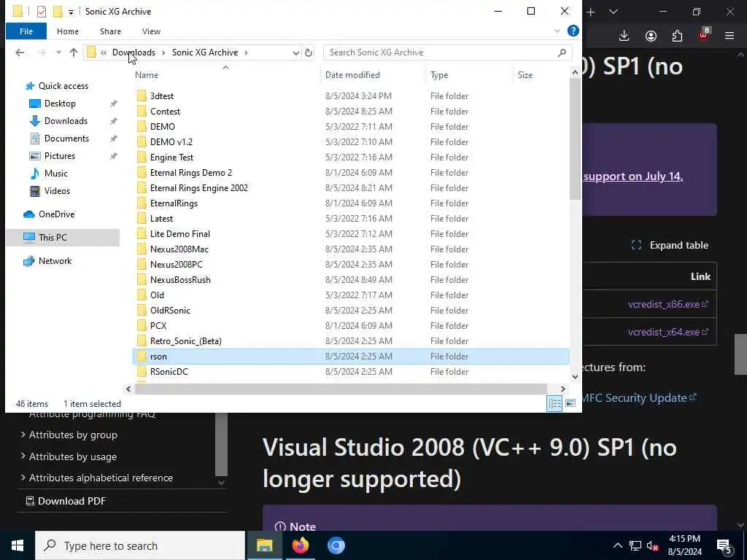The image size is (747, 560).
Task: Select the Eternal Rings Engine 2002 folder
Action: pyautogui.click(x=198, y=187)
